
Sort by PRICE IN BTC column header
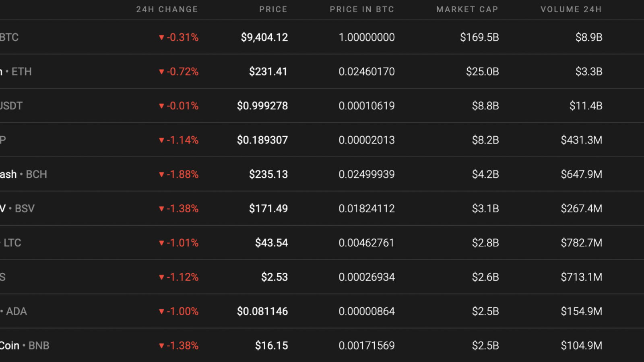362,9
